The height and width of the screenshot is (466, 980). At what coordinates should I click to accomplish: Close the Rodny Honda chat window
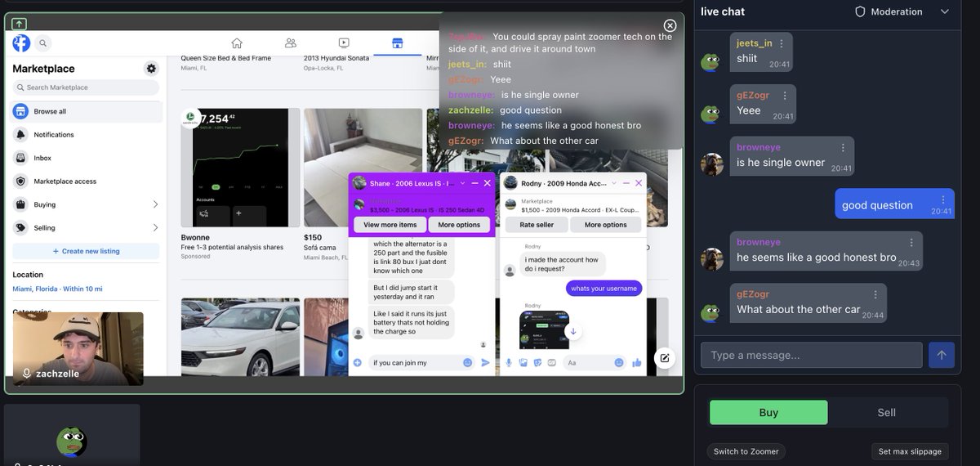pyautogui.click(x=639, y=183)
